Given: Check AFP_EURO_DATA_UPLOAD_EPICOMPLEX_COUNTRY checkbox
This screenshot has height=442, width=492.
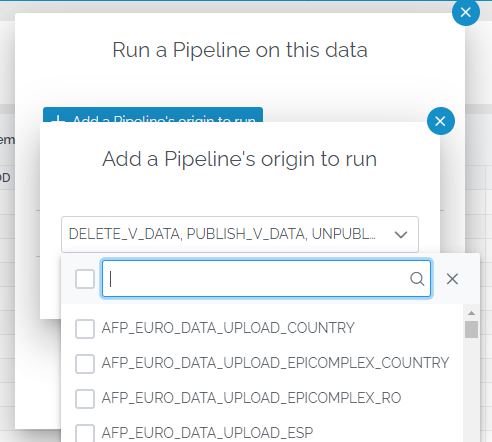Looking at the screenshot, I should 85,363.
